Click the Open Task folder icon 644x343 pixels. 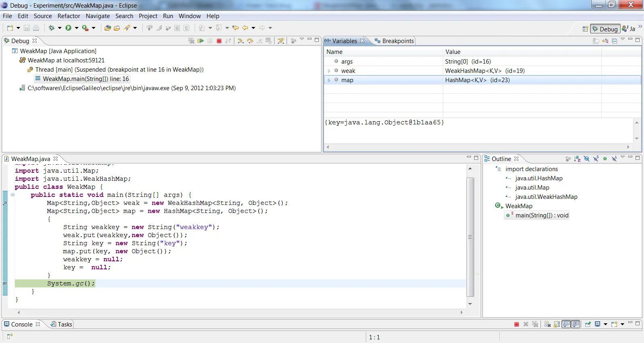(117, 28)
